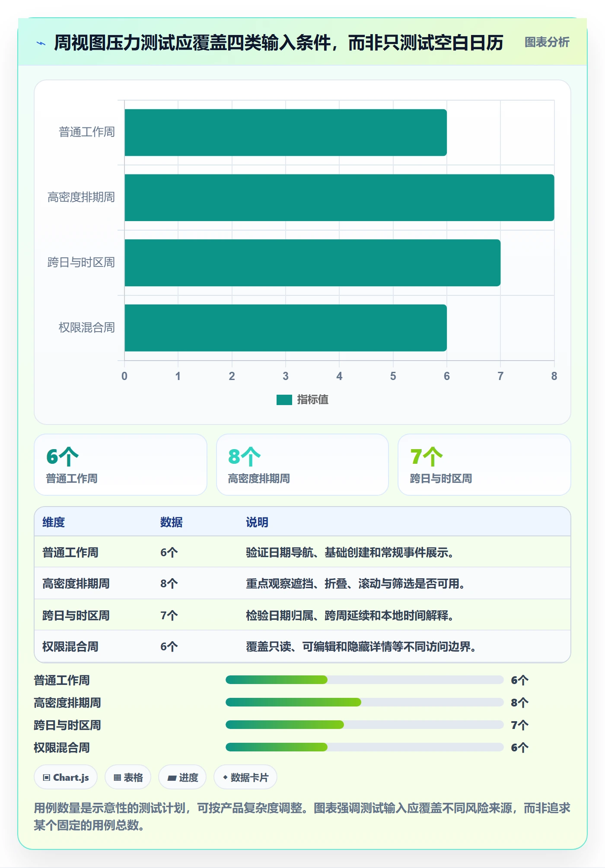Click the bar icon in the 进度 chip
Image resolution: width=605 pixels, height=868 pixels.
point(172,778)
